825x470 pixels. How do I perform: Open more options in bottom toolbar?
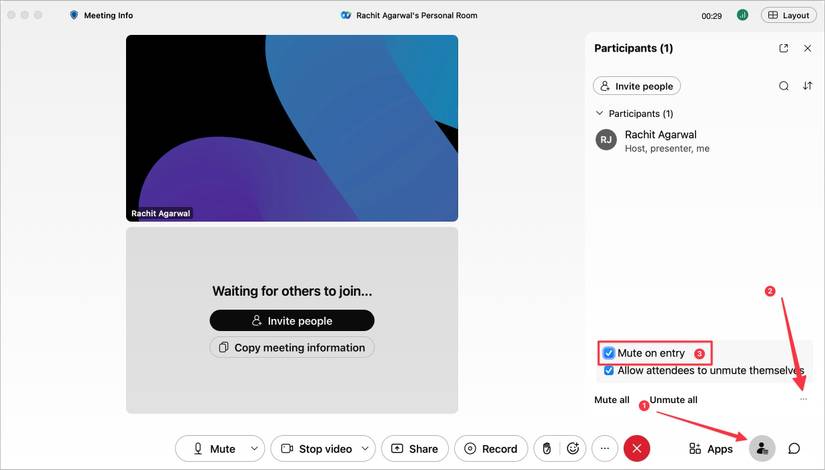tap(604, 449)
